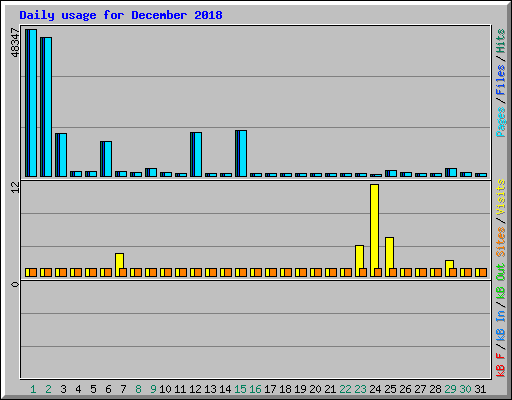The height and width of the screenshot is (400, 512).
Task: Click the orange sites bar for day 31
Action: [x=483, y=272]
